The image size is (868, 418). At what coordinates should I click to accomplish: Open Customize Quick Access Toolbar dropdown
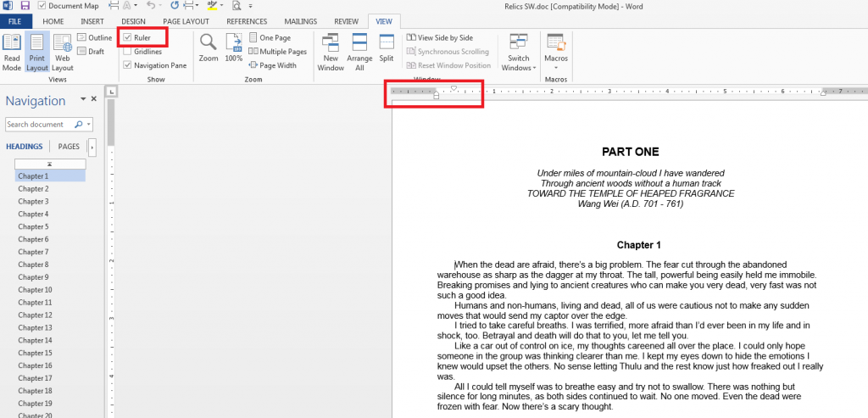coord(250,6)
